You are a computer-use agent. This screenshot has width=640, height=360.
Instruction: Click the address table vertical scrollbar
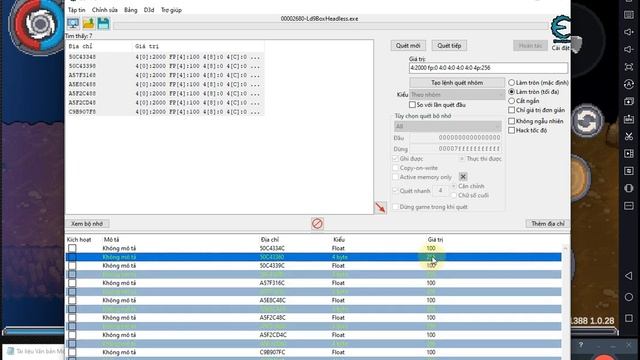565,302
